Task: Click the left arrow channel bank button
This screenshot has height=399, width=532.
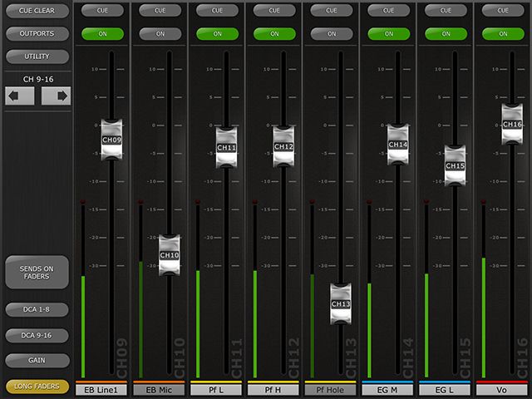Action: tap(19, 96)
